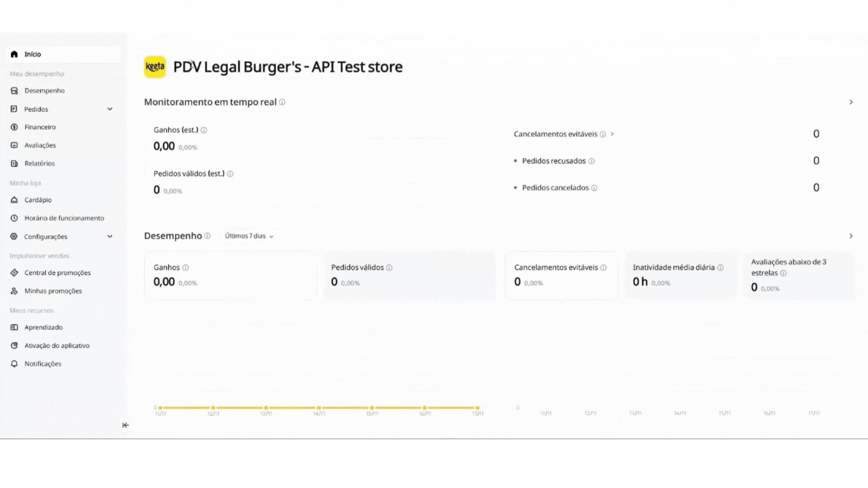This screenshot has height=488, width=868.
Task: Click info icon beside Inatividade média diária
Action: [x=721, y=267]
